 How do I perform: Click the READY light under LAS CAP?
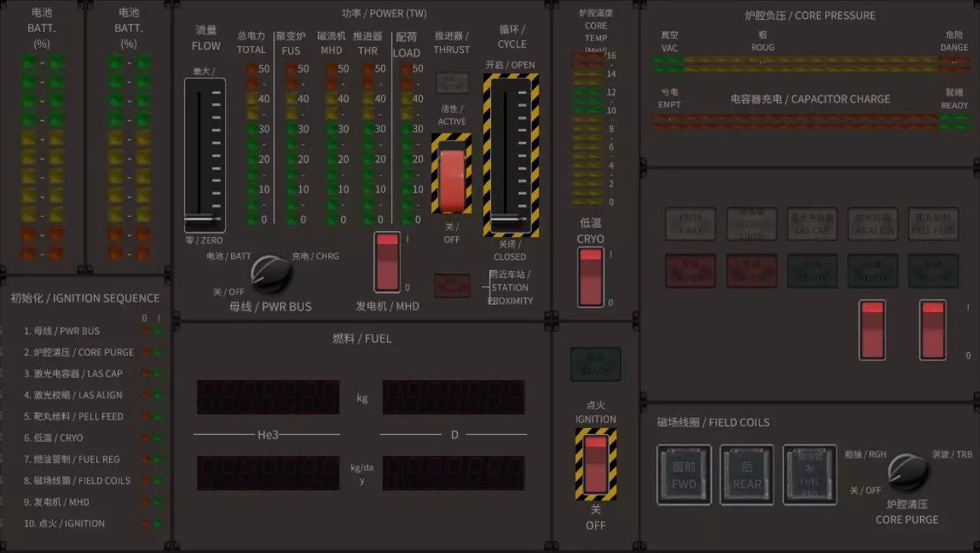click(x=812, y=271)
